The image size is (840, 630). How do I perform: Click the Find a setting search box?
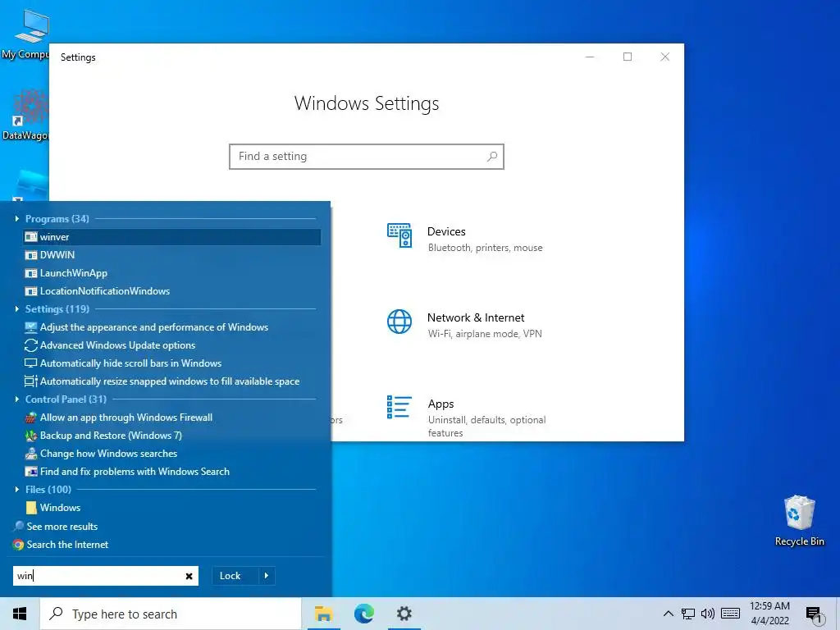point(367,157)
